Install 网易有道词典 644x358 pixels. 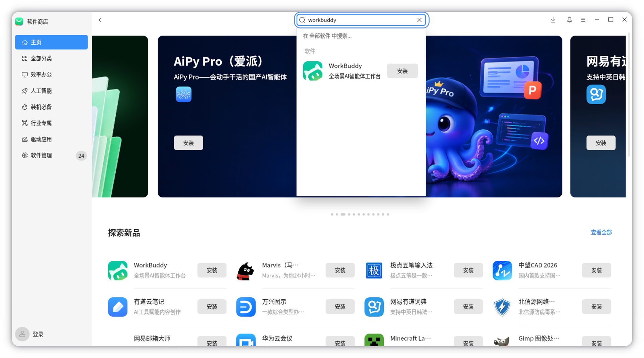click(x=468, y=307)
